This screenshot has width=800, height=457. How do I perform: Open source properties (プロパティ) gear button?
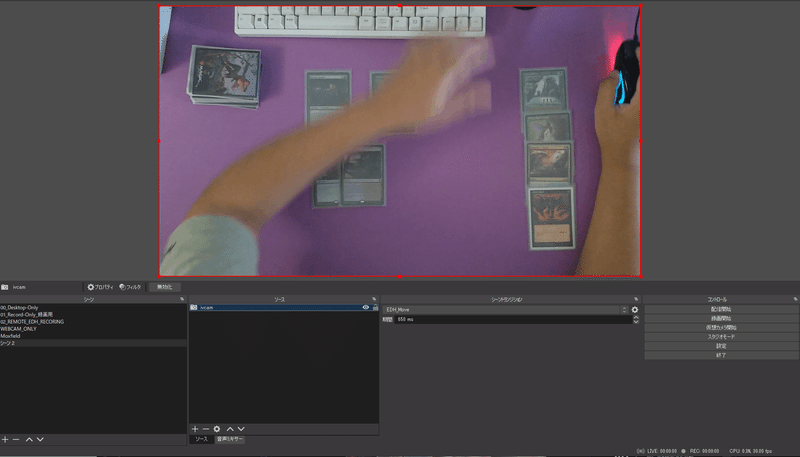point(100,287)
